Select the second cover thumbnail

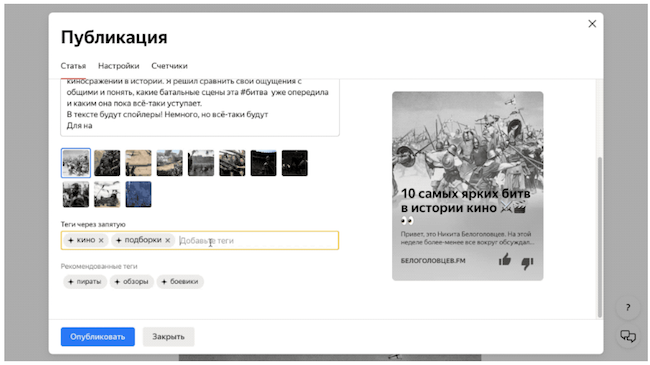point(107,163)
